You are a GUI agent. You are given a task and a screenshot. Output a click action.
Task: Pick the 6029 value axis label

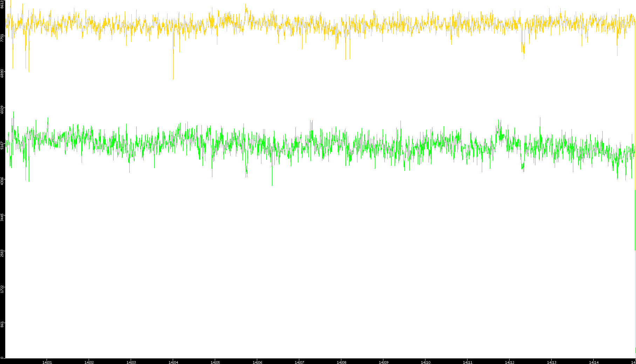pos(2,110)
